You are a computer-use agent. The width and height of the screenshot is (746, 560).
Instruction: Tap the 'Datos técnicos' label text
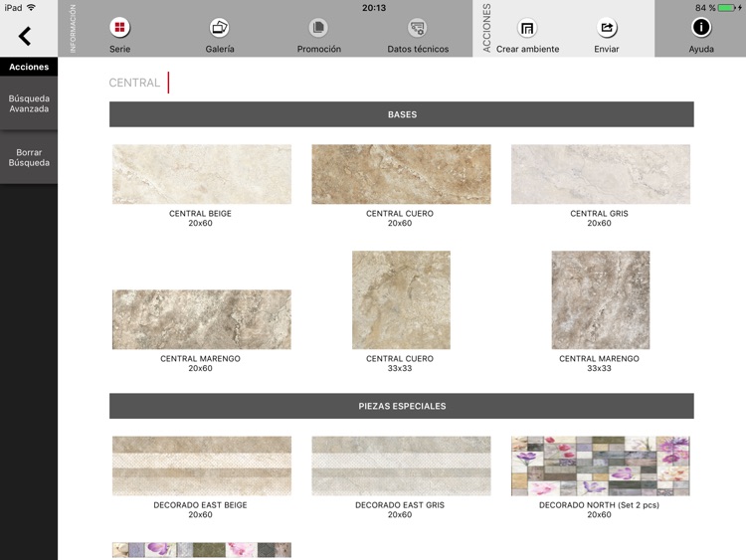tap(418, 49)
